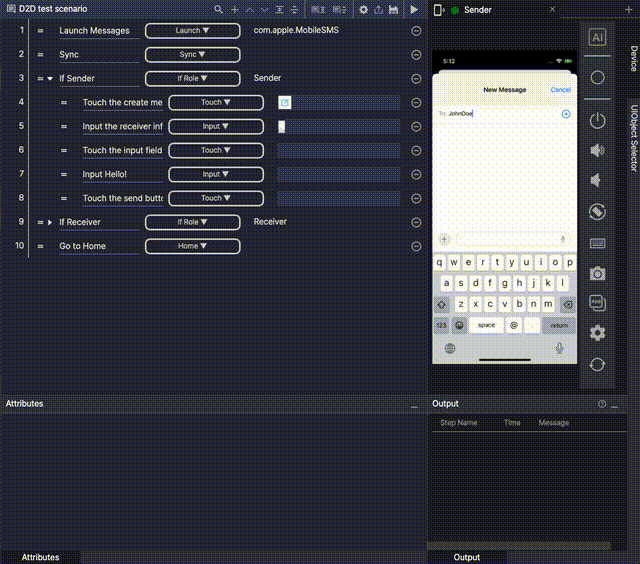Minimize the Attributes panel
640x564 pixels.
tap(414, 406)
